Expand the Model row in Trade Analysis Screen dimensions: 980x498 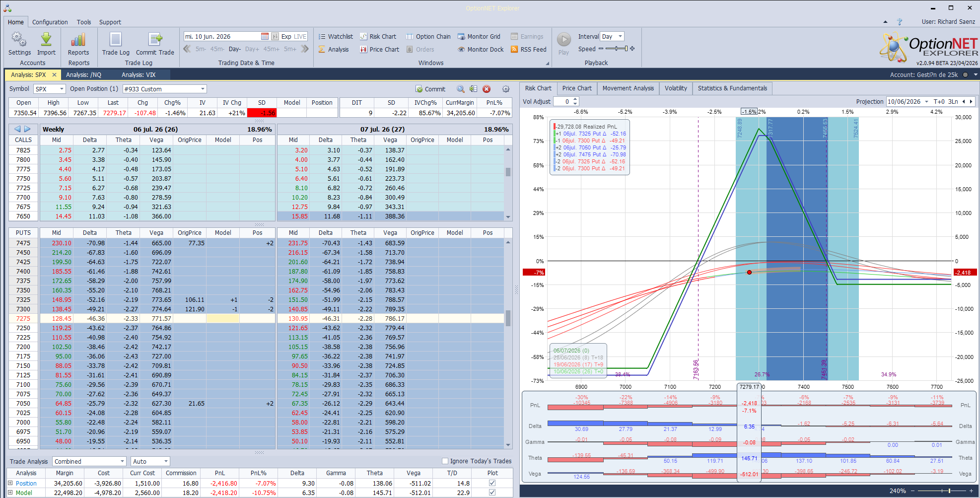click(10, 493)
